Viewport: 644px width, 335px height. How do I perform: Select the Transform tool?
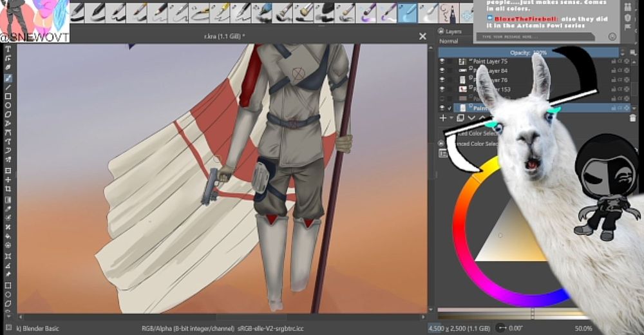tap(8, 171)
